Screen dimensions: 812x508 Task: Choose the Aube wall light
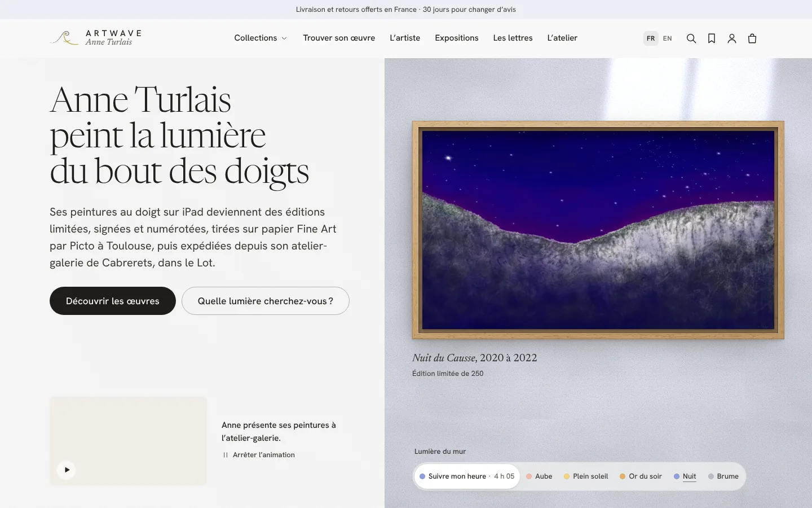(539, 476)
